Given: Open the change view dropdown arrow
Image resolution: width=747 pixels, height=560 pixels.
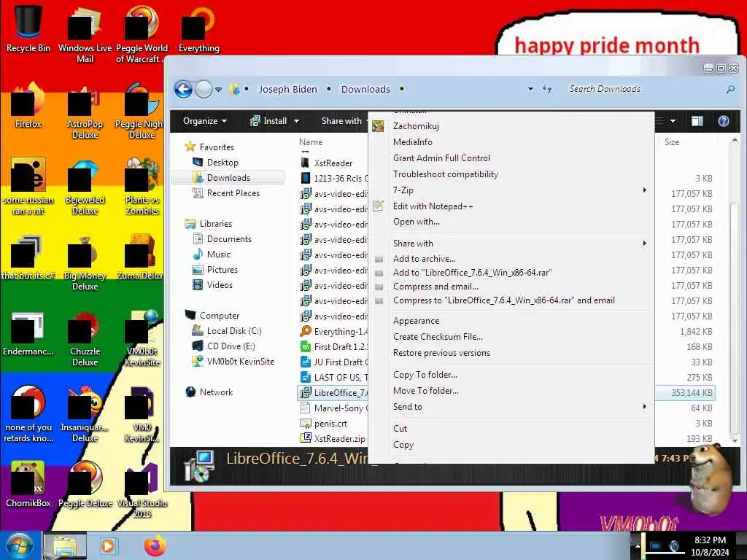Looking at the screenshot, I should click(x=673, y=121).
